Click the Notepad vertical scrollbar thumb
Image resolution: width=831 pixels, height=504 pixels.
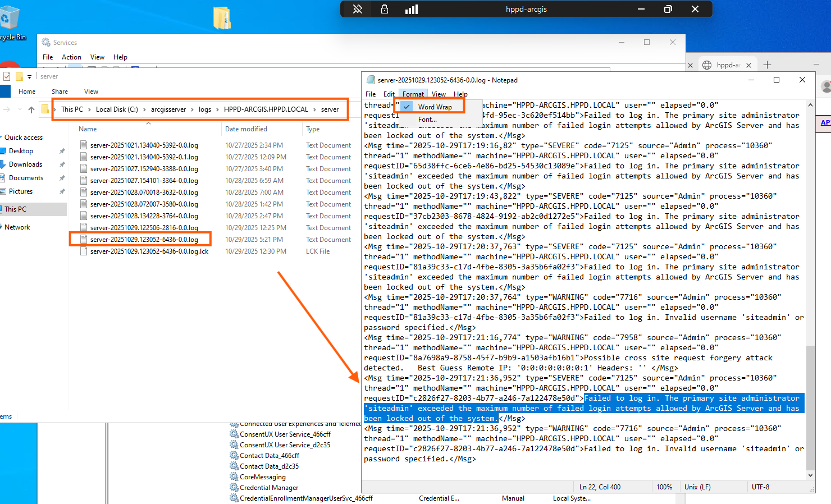[810, 407]
